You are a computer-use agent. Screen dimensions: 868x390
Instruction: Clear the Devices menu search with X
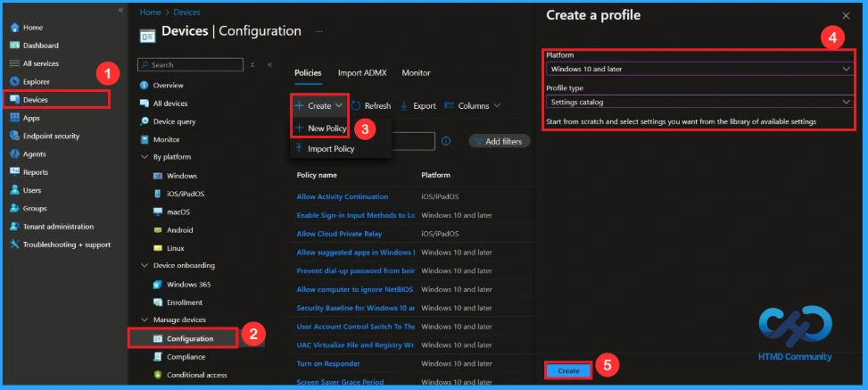tap(252, 65)
